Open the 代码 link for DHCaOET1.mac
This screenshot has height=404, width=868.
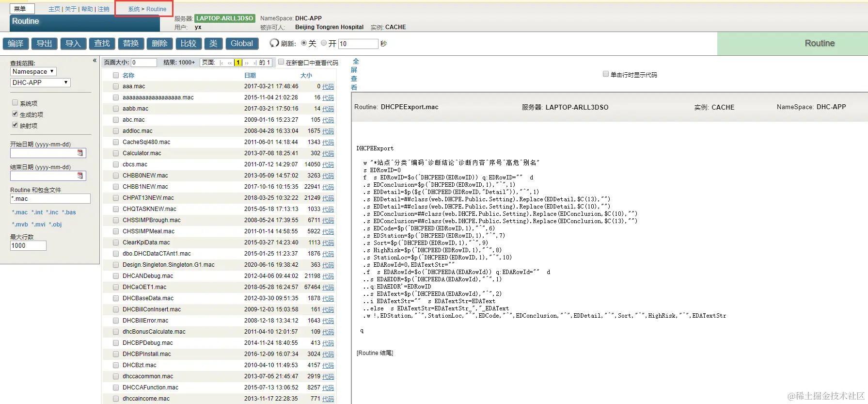coord(328,287)
